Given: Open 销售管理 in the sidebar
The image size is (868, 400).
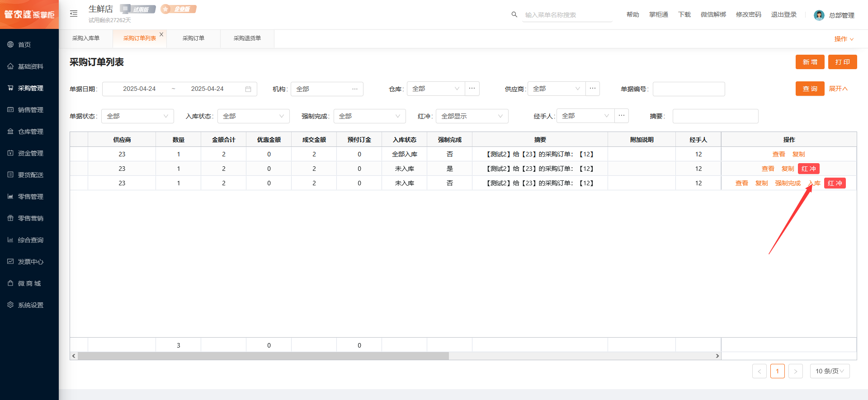Looking at the screenshot, I should pyautogui.click(x=29, y=110).
